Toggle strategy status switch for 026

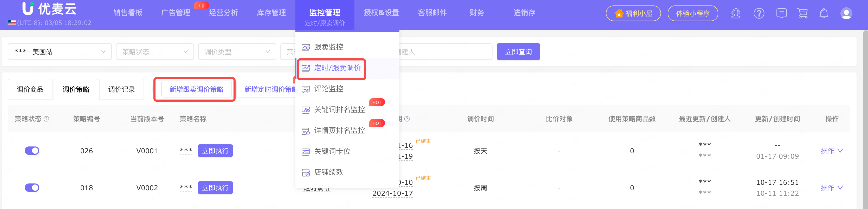(32, 151)
